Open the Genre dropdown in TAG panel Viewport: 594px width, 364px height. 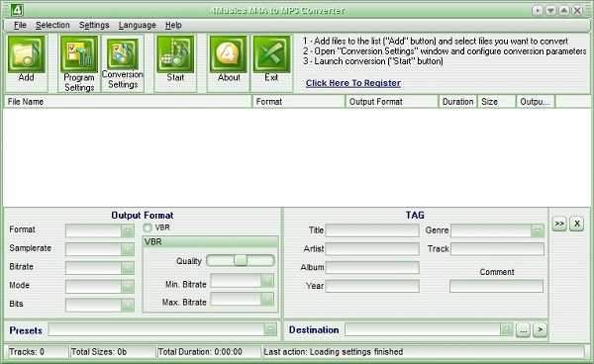click(x=537, y=230)
